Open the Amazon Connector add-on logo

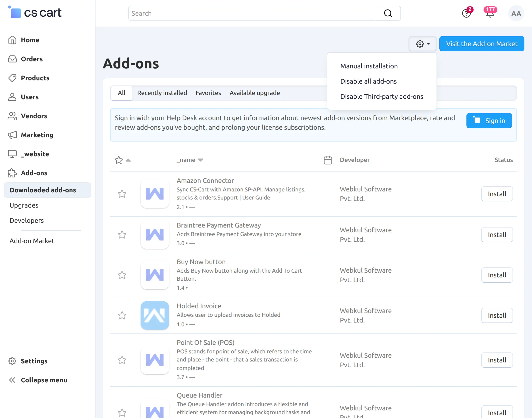[x=155, y=194]
